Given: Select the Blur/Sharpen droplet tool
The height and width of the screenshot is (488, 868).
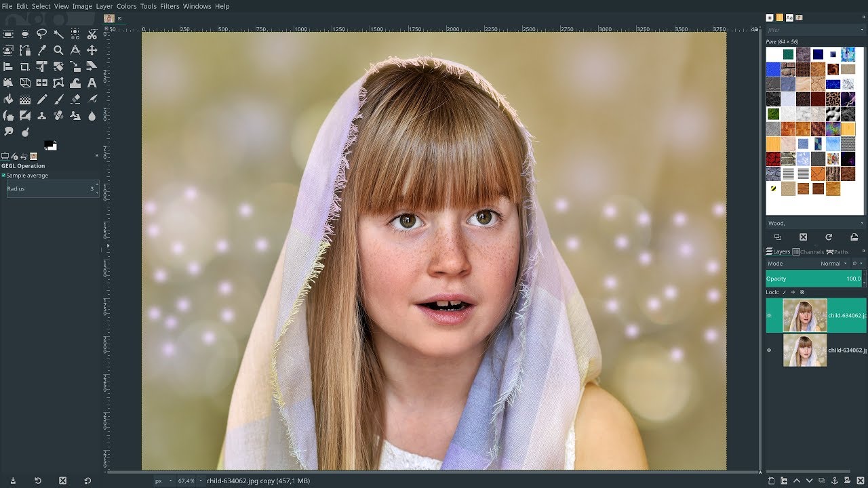Looking at the screenshot, I should [x=92, y=115].
